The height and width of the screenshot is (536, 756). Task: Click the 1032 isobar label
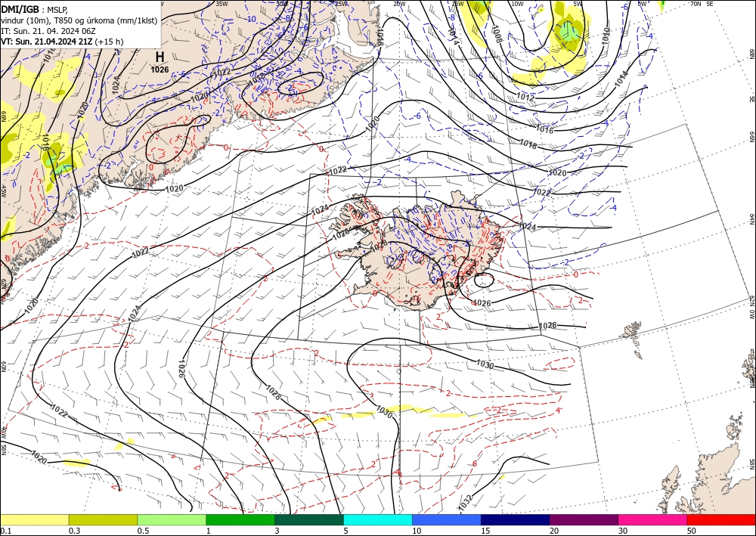(x=466, y=503)
